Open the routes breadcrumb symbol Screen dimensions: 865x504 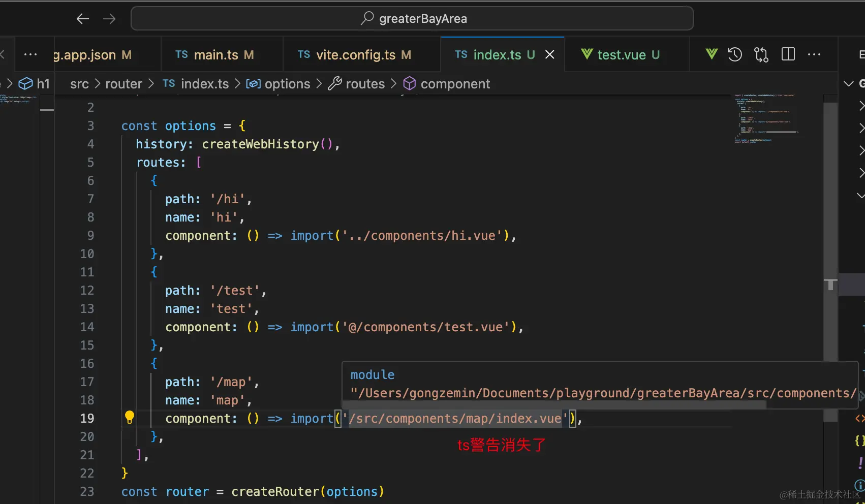tap(356, 84)
